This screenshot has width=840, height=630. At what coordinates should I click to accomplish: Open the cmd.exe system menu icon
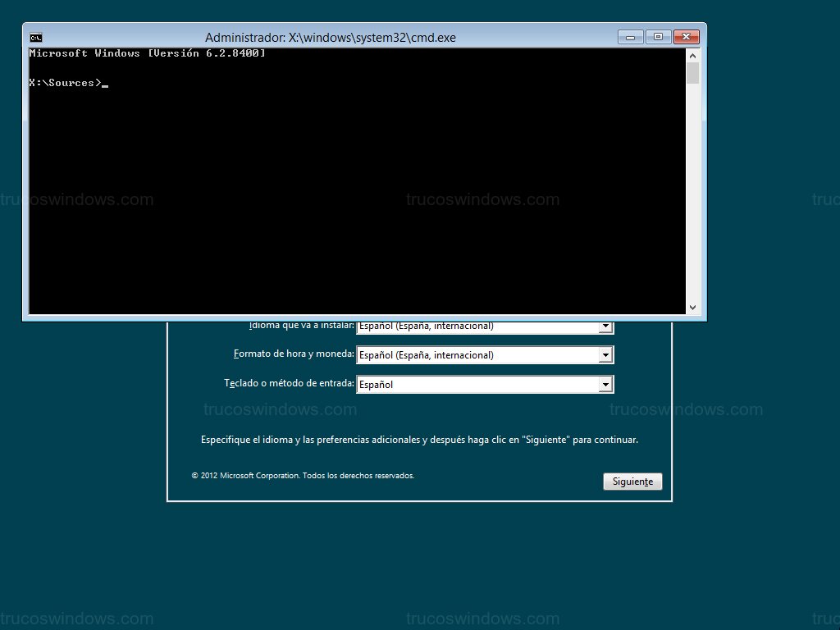35,37
